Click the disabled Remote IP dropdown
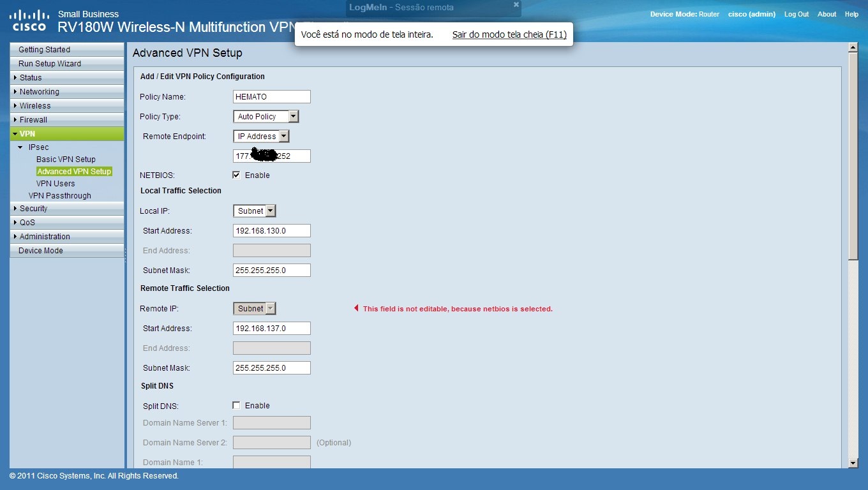Screen dimensions: 868x490 pyautogui.click(x=255, y=309)
